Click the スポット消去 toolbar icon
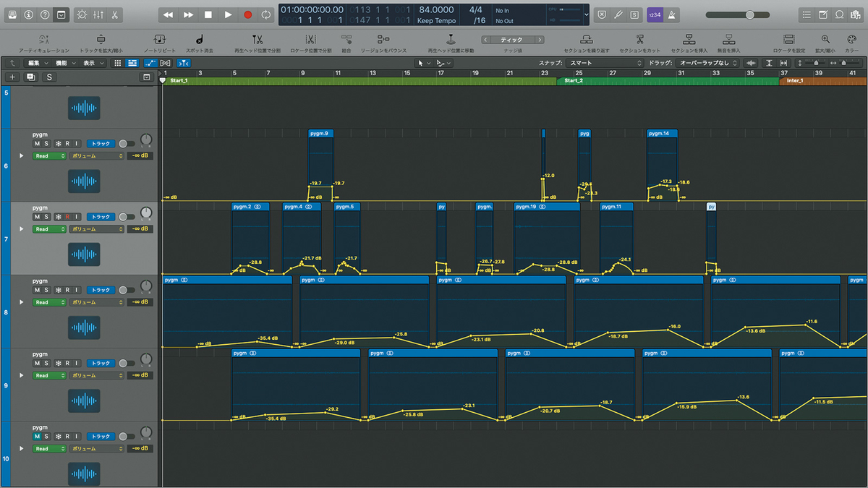Image resolution: width=868 pixels, height=488 pixels. [200, 39]
